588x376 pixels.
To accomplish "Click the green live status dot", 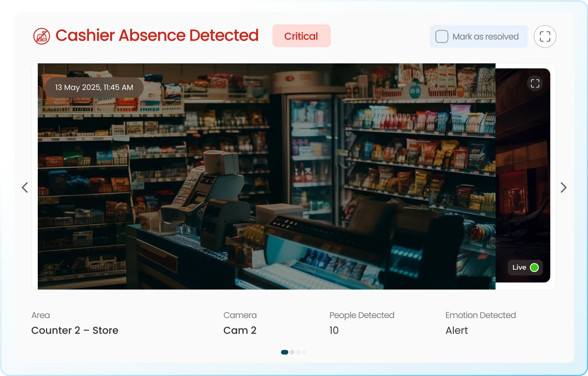I will pos(534,268).
